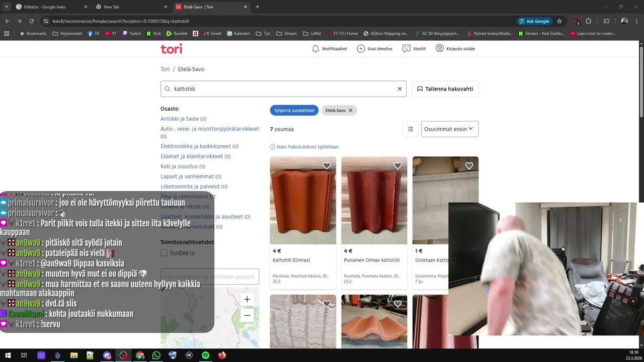Select Auto-, vene- ja moottoripyörätarvikkeet category
Image resolution: width=644 pixels, height=362 pixels.
210,129
